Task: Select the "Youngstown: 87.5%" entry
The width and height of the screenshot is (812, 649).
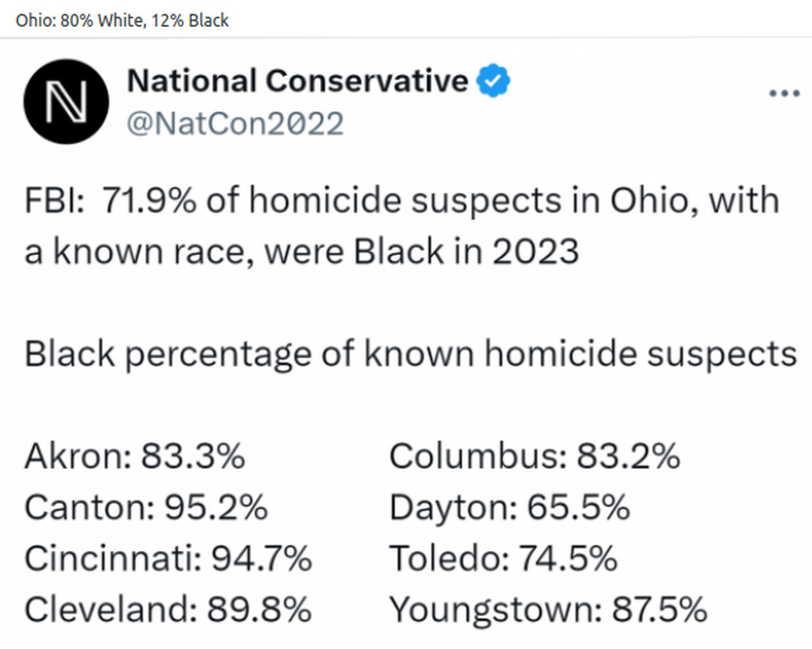Action: pyautogui.click(x=548, y=609)
